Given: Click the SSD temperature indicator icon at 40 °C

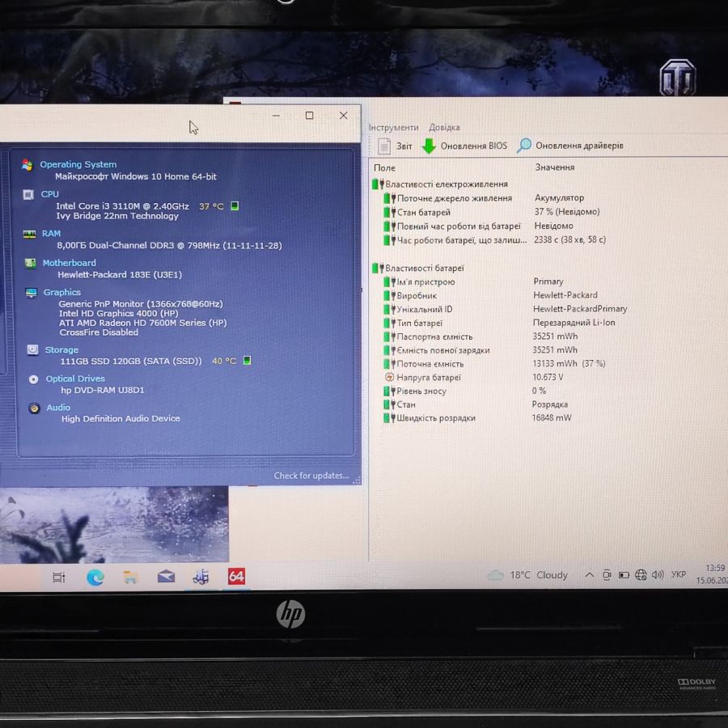Looking at the screenshot, I should point(247,360).
